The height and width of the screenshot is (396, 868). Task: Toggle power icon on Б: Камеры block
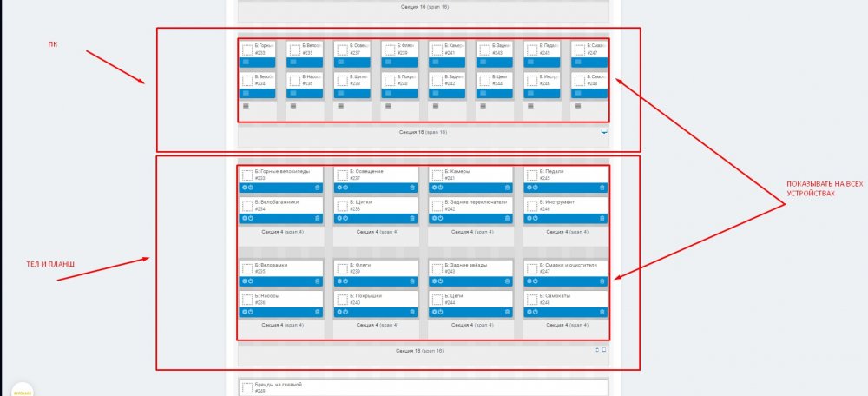[439, 188]
